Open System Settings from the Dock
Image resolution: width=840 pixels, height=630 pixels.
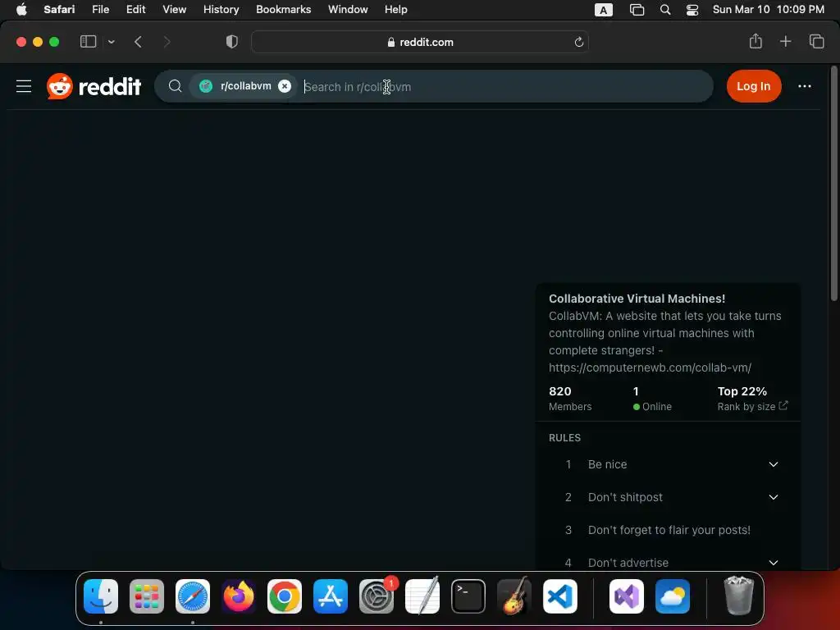(376, 596)
